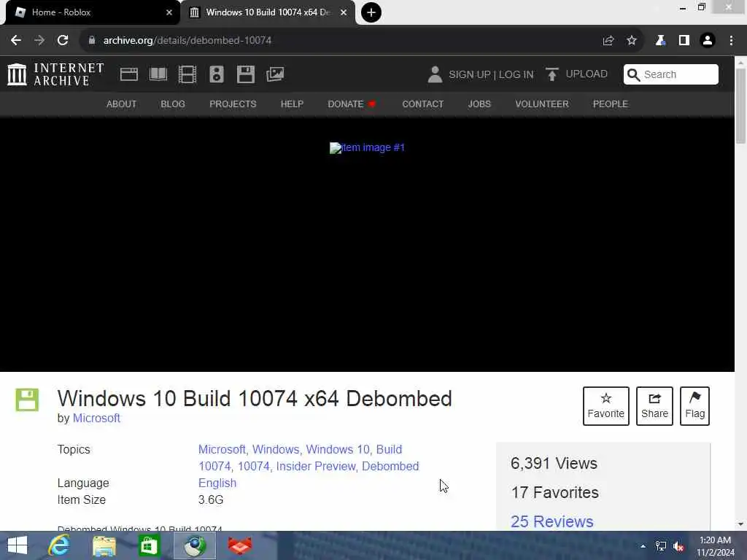747x560 pixels.
Task: Open the CONTACT menu item
Action: [423, 104]
